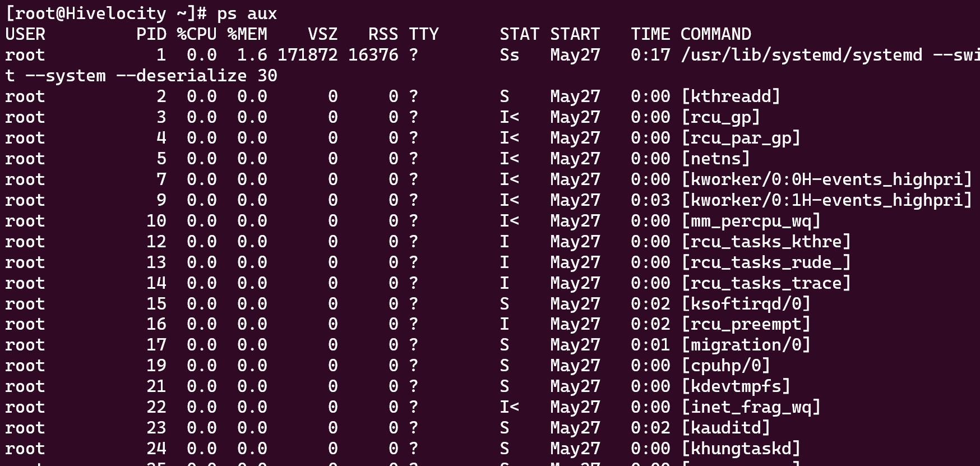Click the STAT column header

519,34
